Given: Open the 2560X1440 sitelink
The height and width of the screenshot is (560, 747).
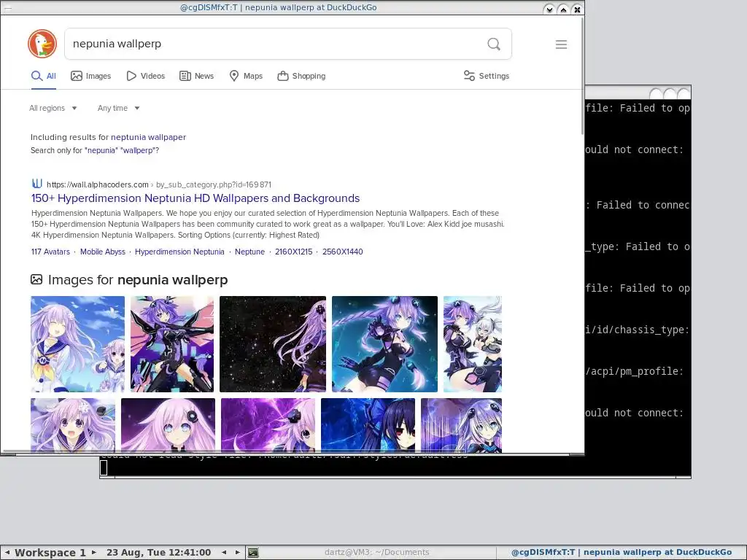Looking at the screenshot, I should 343,252.
